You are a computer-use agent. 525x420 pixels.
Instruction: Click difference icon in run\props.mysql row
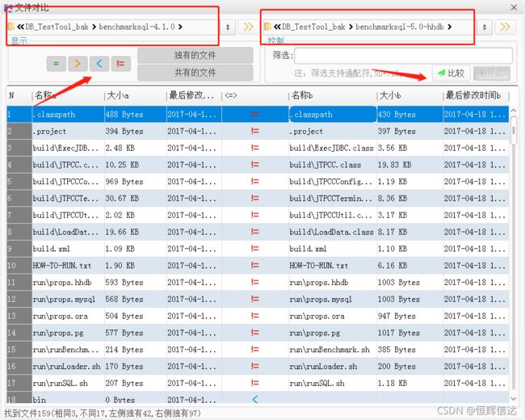[254, 299]
